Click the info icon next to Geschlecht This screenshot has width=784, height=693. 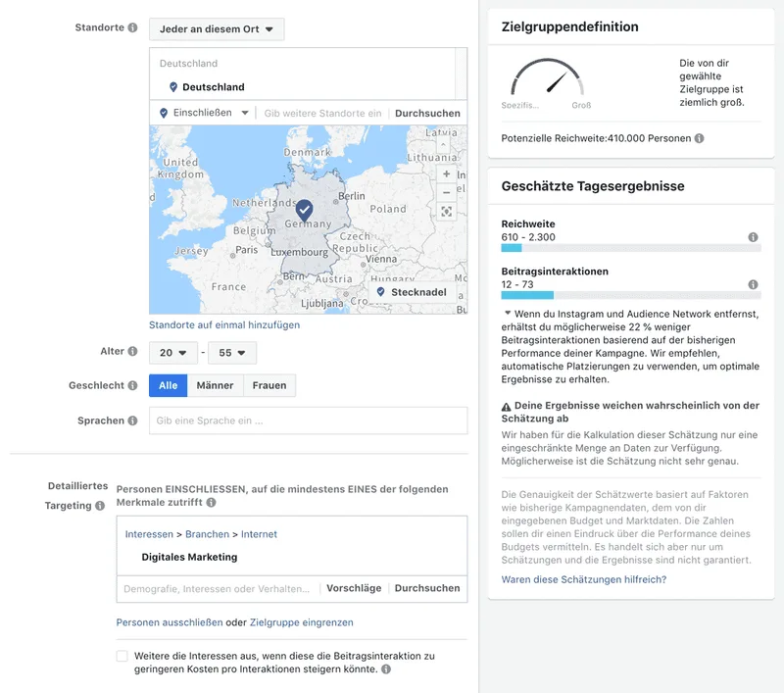[132, 385]
